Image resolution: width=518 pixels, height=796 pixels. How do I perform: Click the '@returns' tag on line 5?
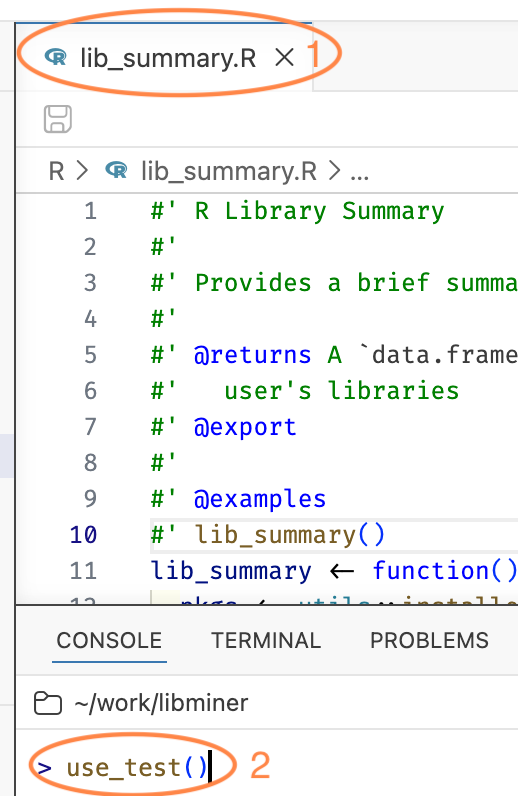(x=253, y=355)
